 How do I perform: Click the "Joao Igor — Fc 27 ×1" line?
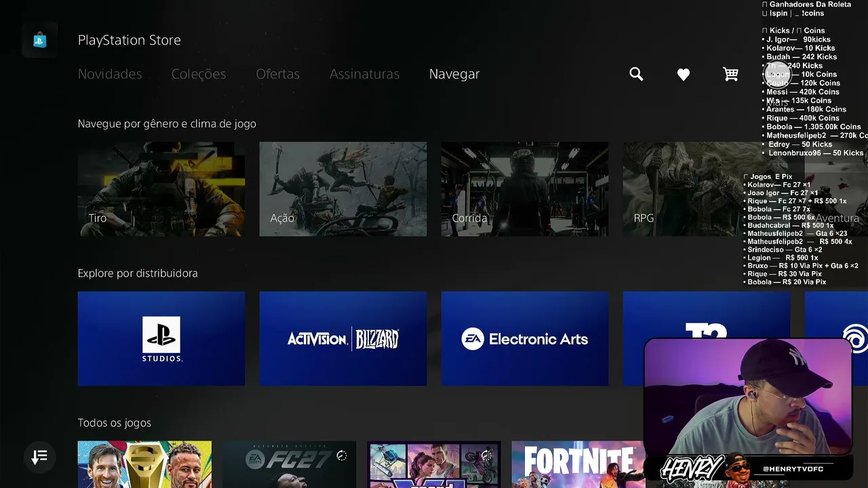pos(780,193)
